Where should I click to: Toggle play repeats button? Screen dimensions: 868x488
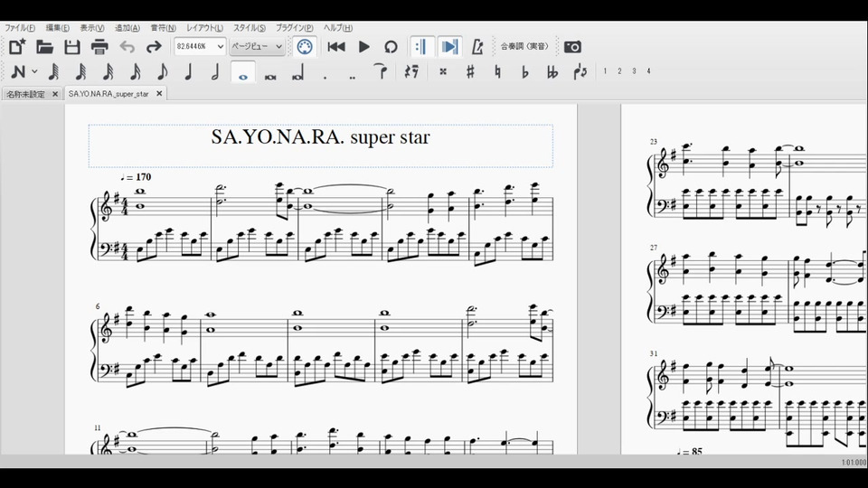421,47
